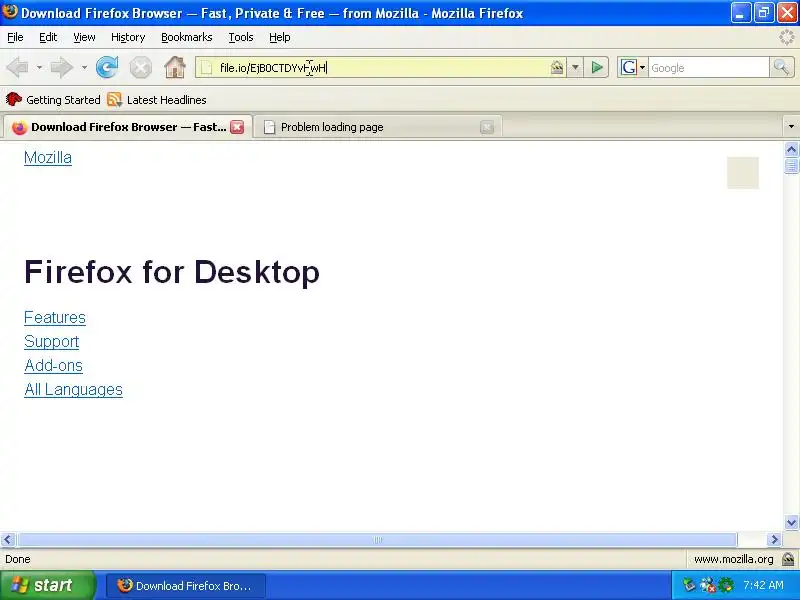Click the security lock in status bar

point(788,559)
